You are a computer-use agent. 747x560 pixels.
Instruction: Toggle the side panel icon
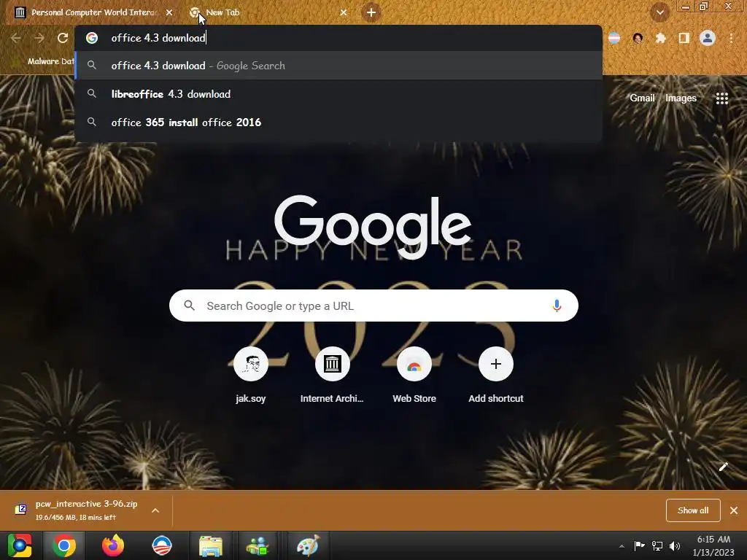(684, 38)
